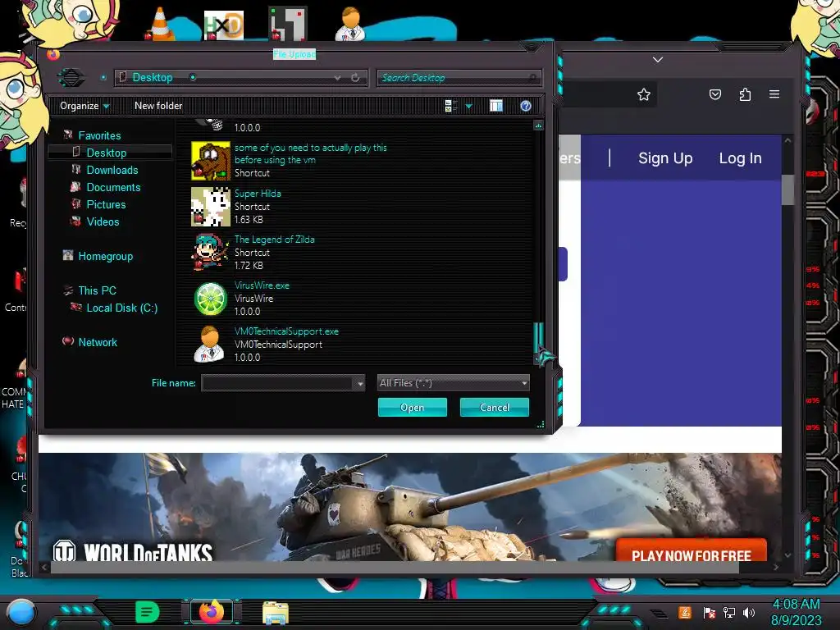840x630 pixels.
Task: Select This PC in the navigation pane
Action: (97, 290)
